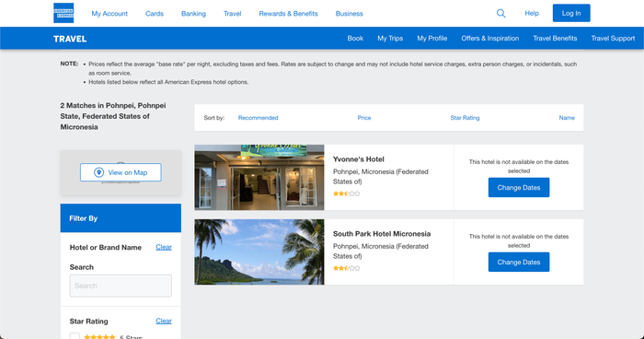
Task: Open Travel Benefits
Action: pyautogui.click(x=555, y=39)
